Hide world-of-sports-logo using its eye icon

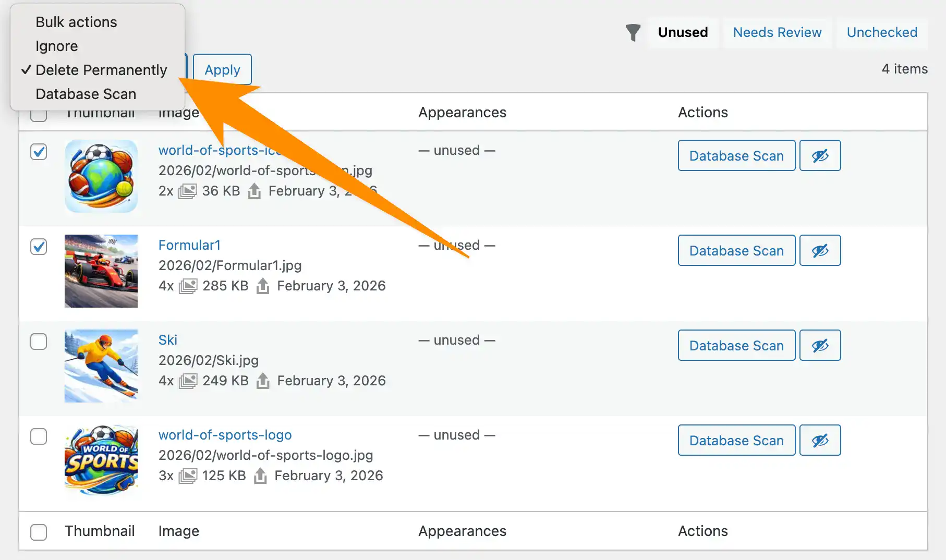(x=820, y=441)
